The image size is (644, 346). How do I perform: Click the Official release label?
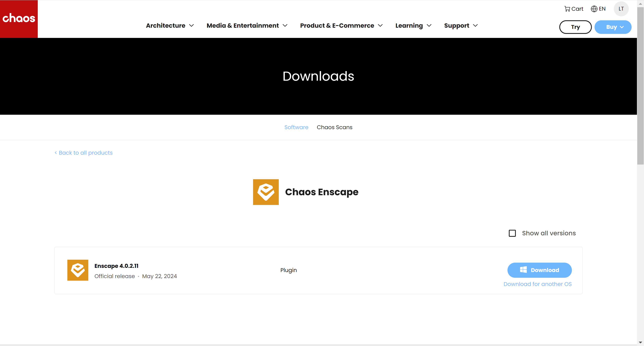(115, 276)
